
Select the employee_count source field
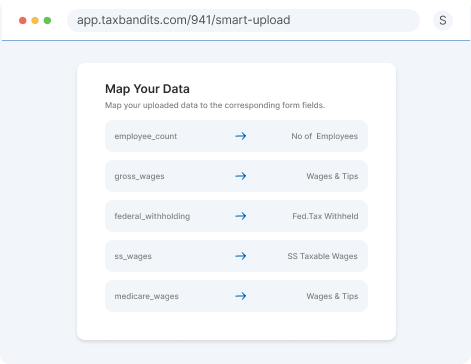tap(146, 136)
